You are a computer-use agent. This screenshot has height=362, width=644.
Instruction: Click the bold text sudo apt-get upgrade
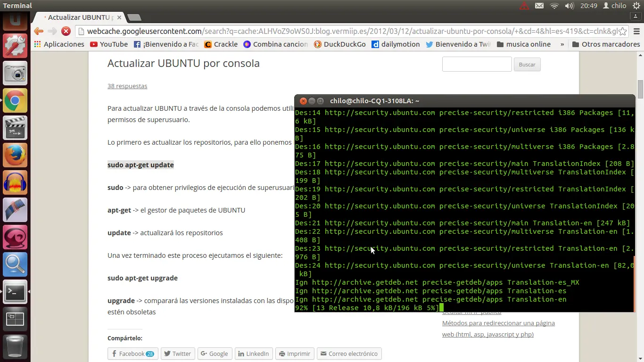[142, 278]
